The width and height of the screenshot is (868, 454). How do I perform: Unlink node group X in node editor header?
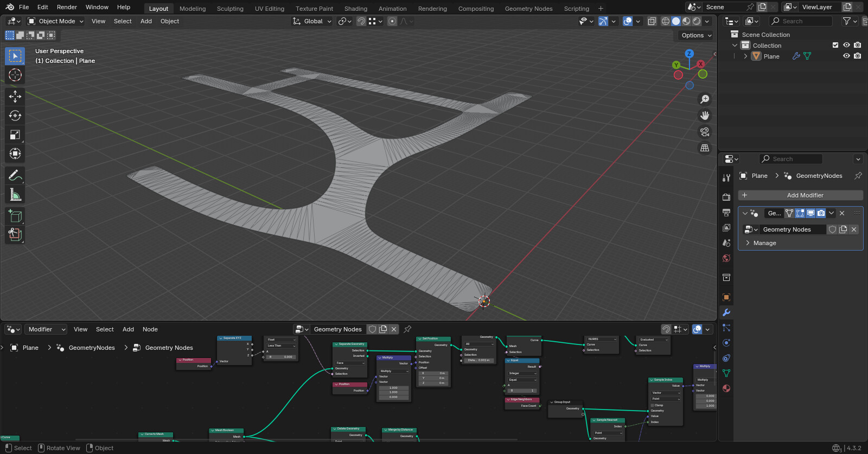[394, 329]
